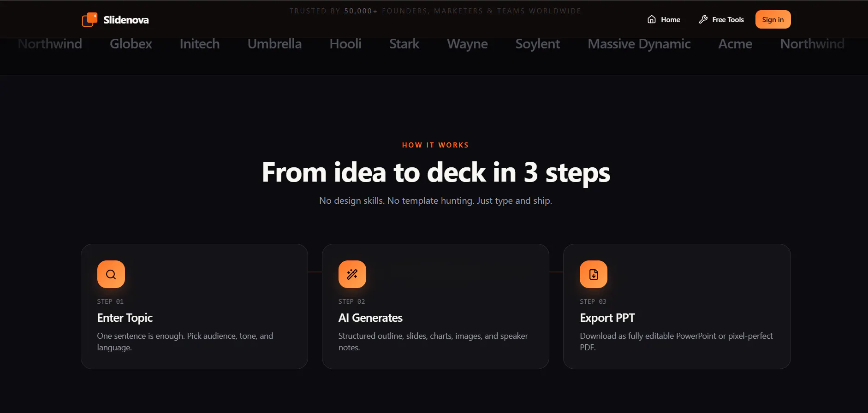Viewport: 868px width, 413px height.
Task: Click the Slidenova brand name
Action: (x=126, y=20)
